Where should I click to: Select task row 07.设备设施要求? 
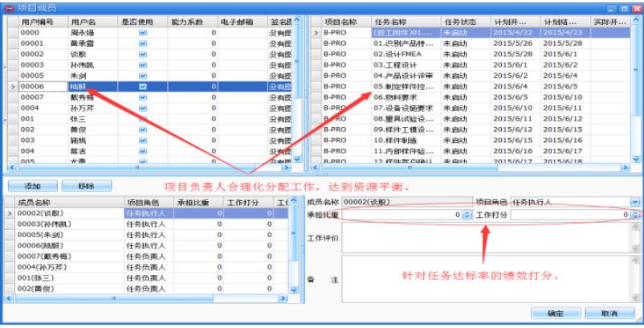[471, 108]
